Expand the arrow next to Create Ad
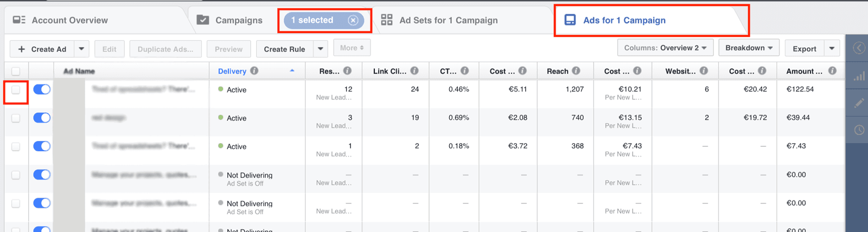Image resolution: width=868 pixels, height=232 pixels. tap(81, 49)
